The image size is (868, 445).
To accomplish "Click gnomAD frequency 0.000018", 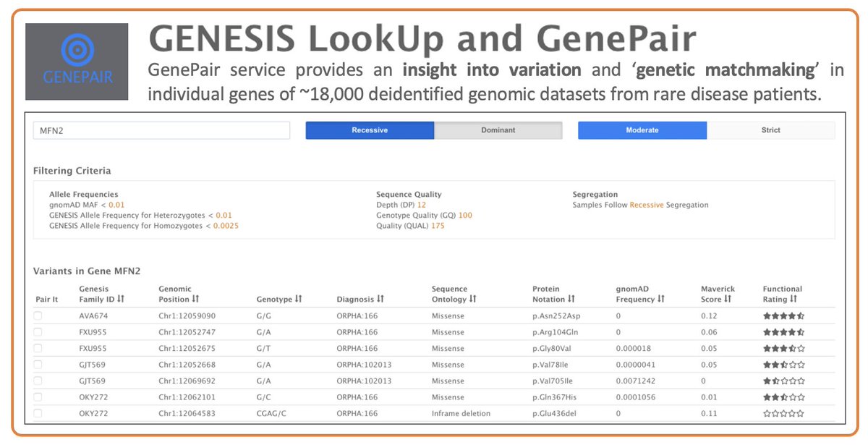I will 634,348.
